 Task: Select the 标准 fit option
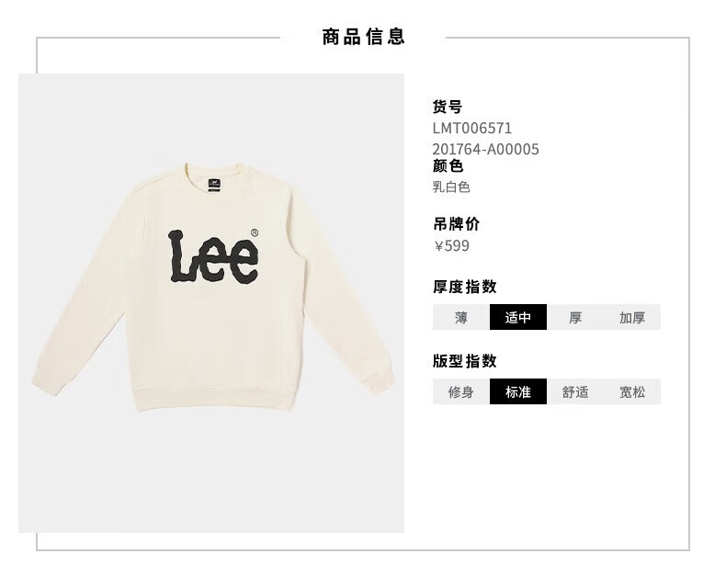click(518, 391)
